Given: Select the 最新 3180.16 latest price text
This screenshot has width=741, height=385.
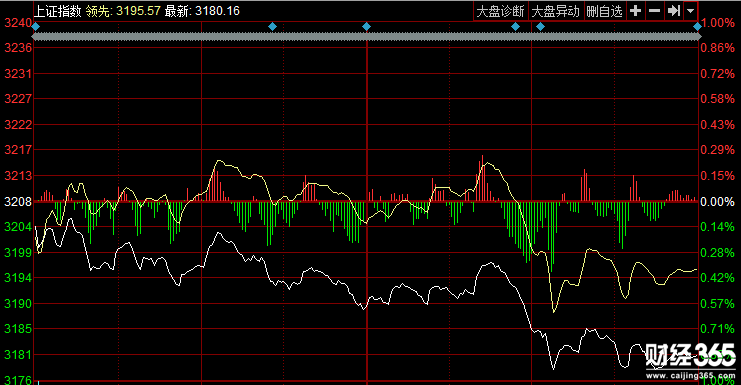Looking at the screenshot, I should click(202, 11).
